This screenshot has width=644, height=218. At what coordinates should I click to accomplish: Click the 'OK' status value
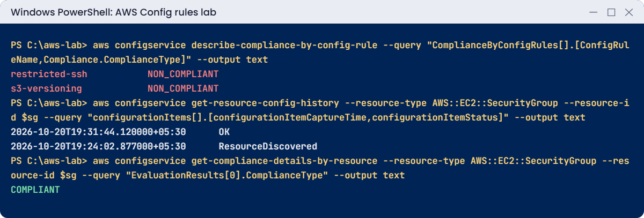click(224, 132)
